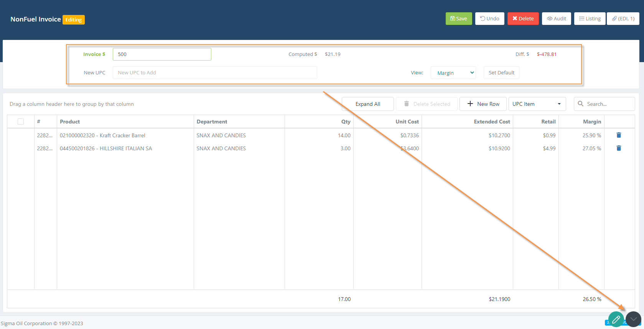
Task: Delete the invoice with red Delete button
Action: 523,18
